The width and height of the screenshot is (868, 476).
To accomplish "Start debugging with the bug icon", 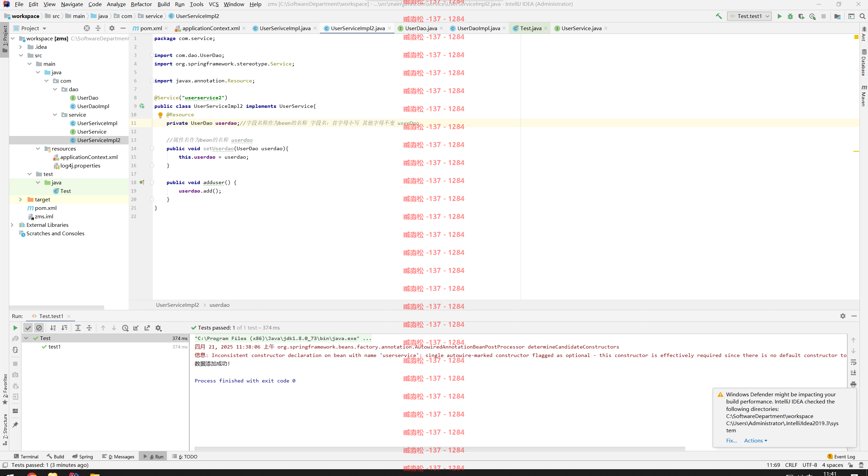I will tap(790, 16).
